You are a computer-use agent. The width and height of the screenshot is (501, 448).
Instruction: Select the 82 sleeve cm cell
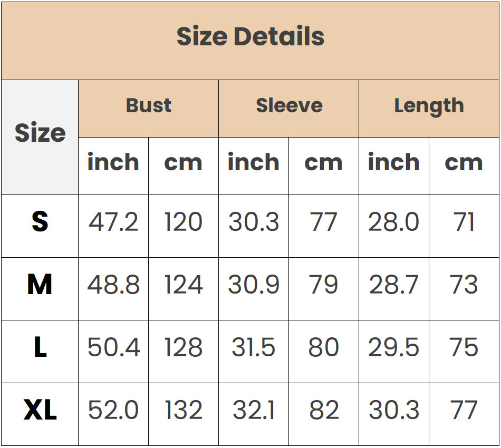pyautogui.click(x=324, y=410)
